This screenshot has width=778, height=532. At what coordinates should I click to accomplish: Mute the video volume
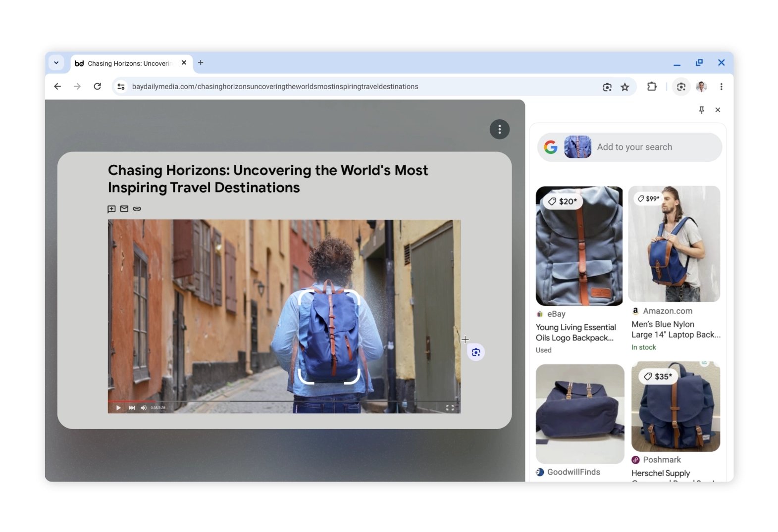tap(144, 408)
